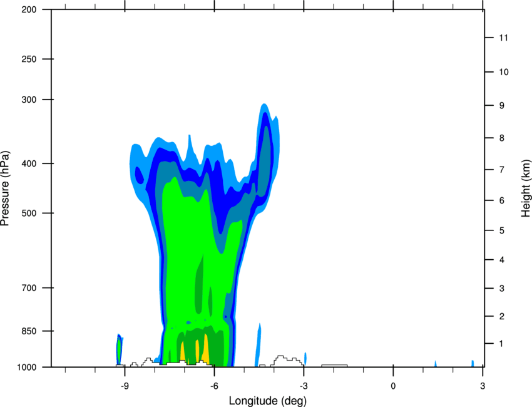The image size is (532, 407).
Task: Click the 3 km height label
Action: coord(502,289)
